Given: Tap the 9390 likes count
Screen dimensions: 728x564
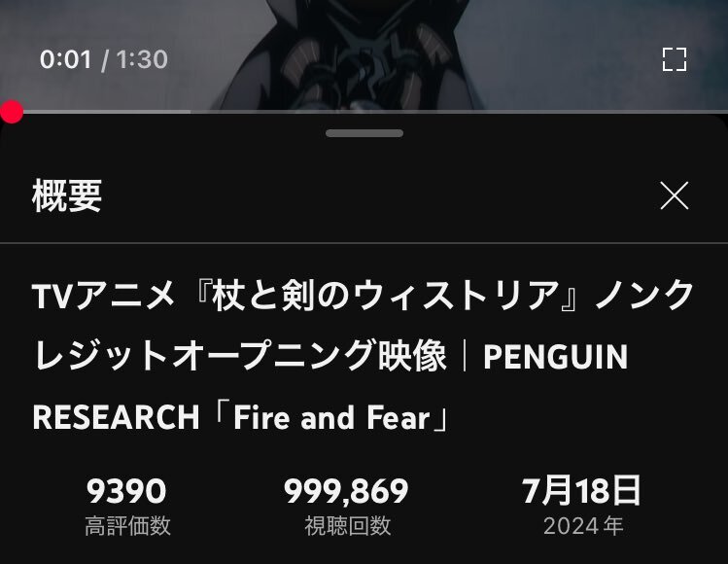Looking at the screenshot, I should (126, 491).
